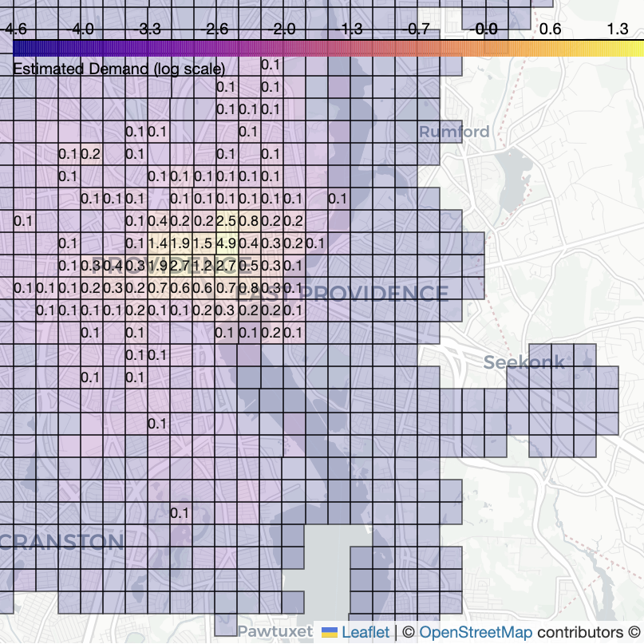Image resolution: width=644 pixels, height=644 pixels.
Task: Click the Seekonk map label
Action: [x=523, y=362]
